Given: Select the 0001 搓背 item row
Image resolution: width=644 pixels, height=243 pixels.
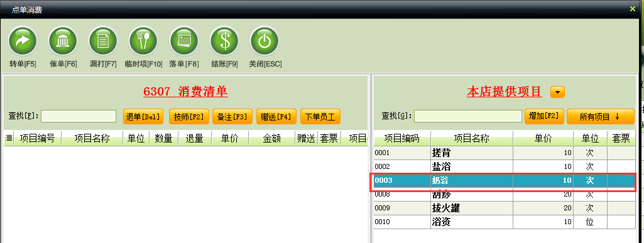Looking at the screenshot, I should tap(505, 153).
